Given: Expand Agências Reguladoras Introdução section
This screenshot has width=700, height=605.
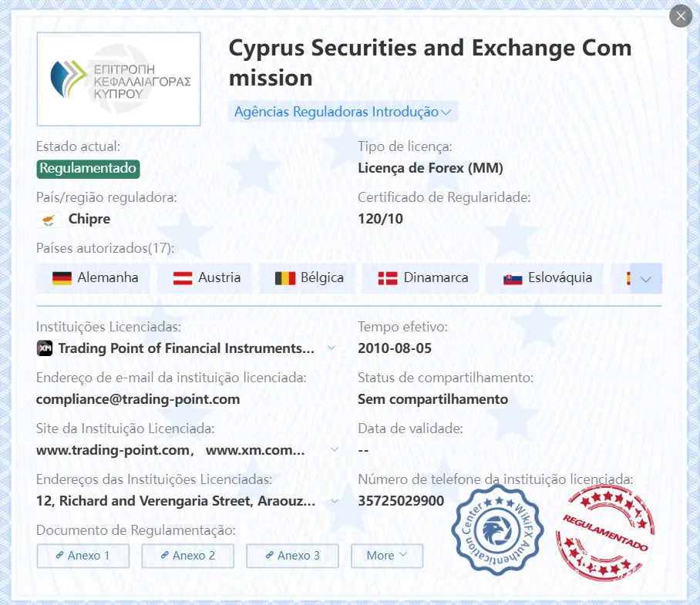Looking at the screenshot, I should [x=343, y=112].
